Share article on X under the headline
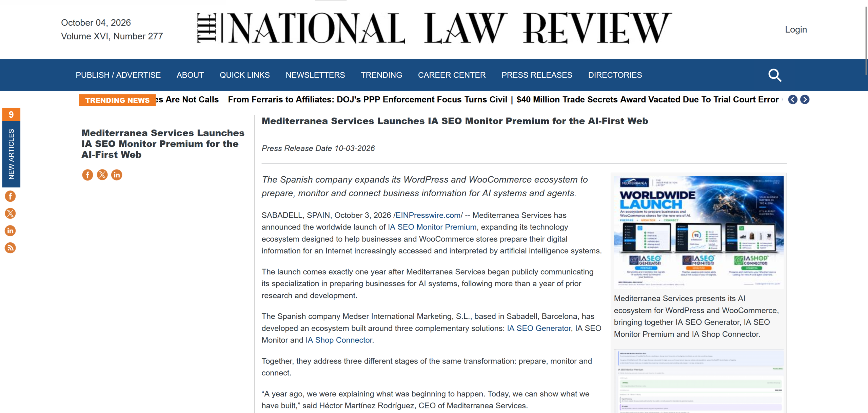 (x=102, y=175)
